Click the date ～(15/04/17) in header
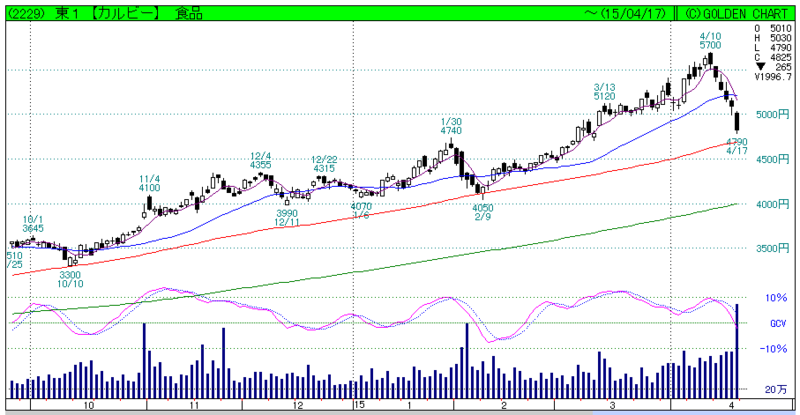800x415 pixels. click(626, 13)
